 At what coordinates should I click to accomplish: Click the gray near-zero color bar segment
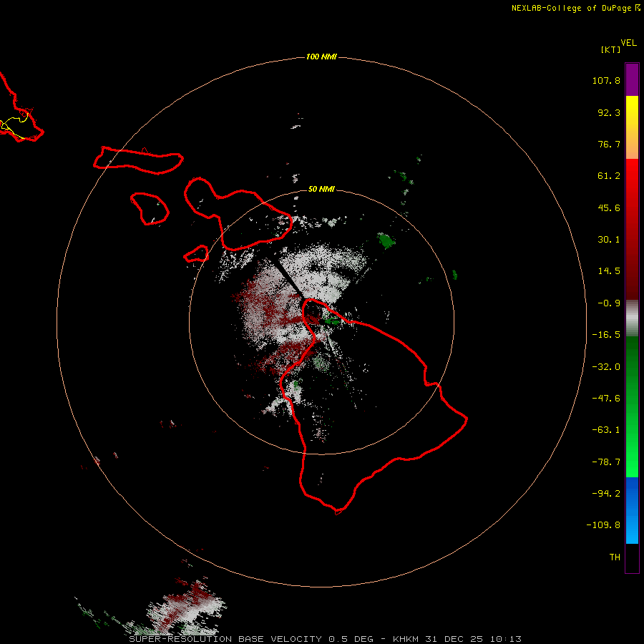click(632, 318)
